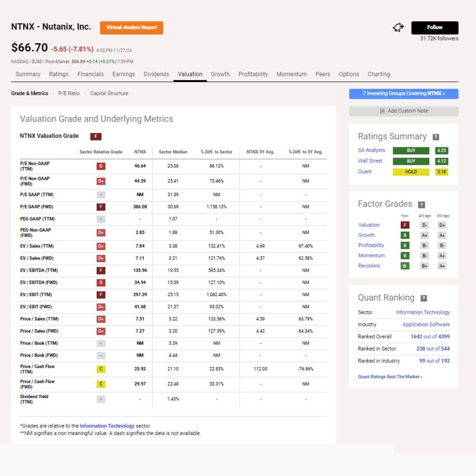Open Information Technology link in the footnote

click(107, 426)
